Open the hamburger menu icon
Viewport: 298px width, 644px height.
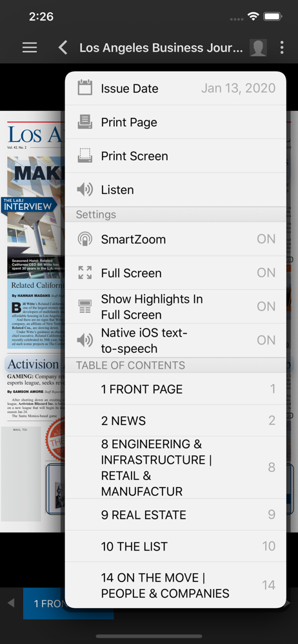click(30, 48)
